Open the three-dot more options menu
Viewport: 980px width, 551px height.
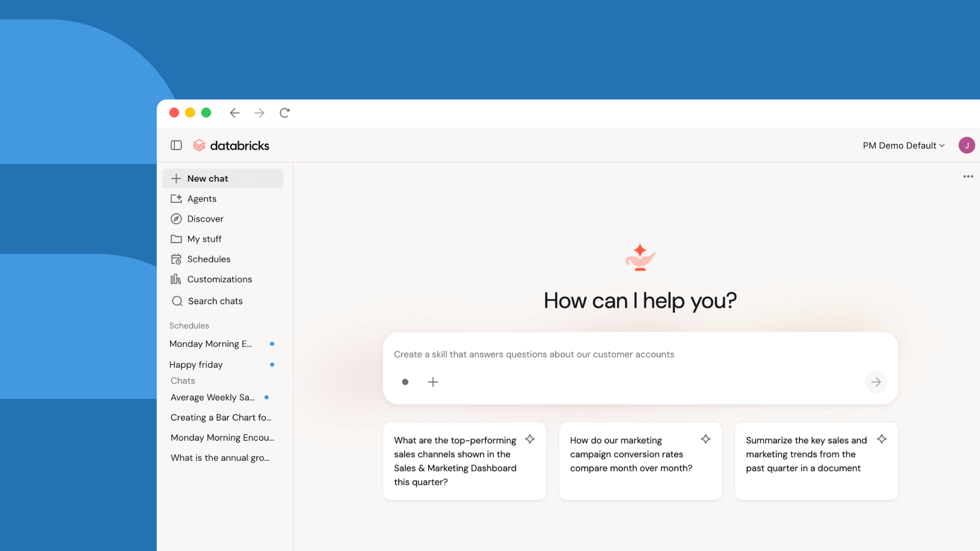pyautogui.click(x=968, y=177)
